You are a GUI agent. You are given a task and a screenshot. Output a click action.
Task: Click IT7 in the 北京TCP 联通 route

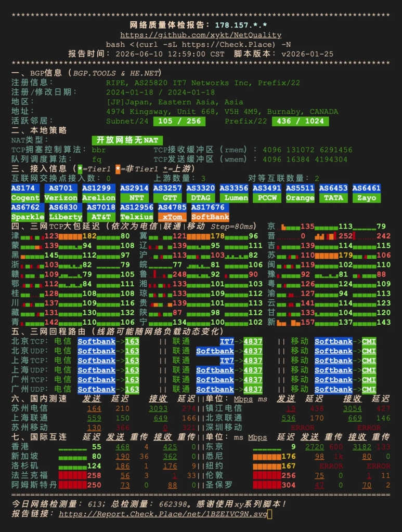[227, 341]
